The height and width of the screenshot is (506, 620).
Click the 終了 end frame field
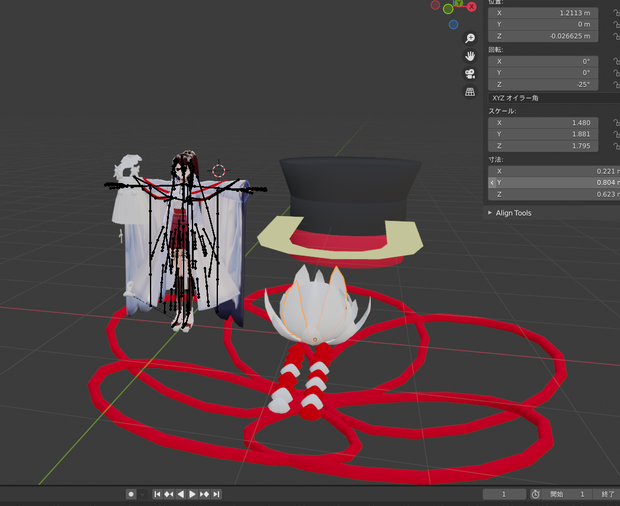607,494
